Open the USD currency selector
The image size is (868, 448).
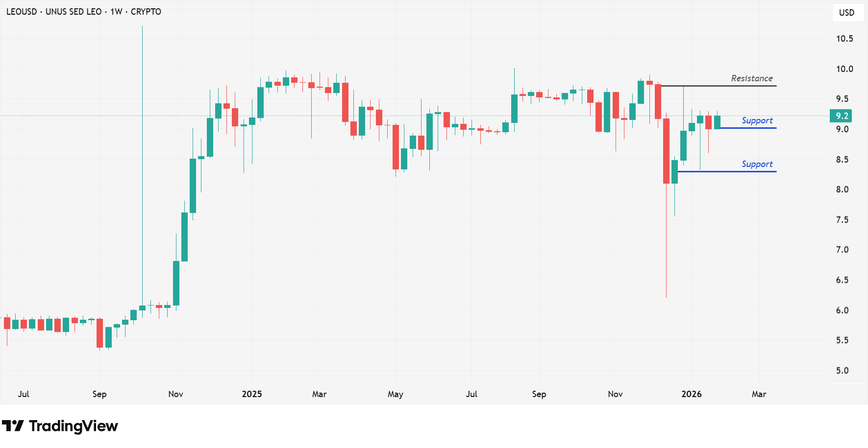tap(846, 13)
